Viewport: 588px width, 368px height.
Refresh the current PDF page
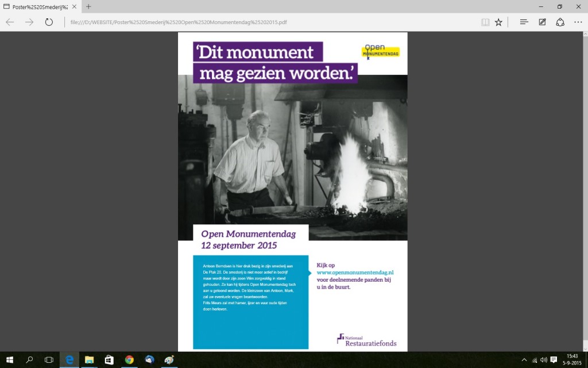[49, 22]
